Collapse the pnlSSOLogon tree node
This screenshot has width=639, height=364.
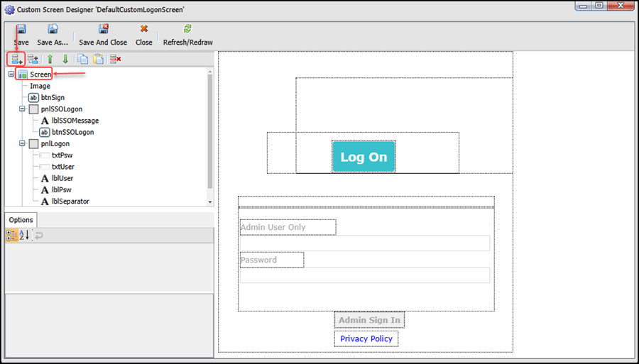pyautogui.click(x=23, y=109)
